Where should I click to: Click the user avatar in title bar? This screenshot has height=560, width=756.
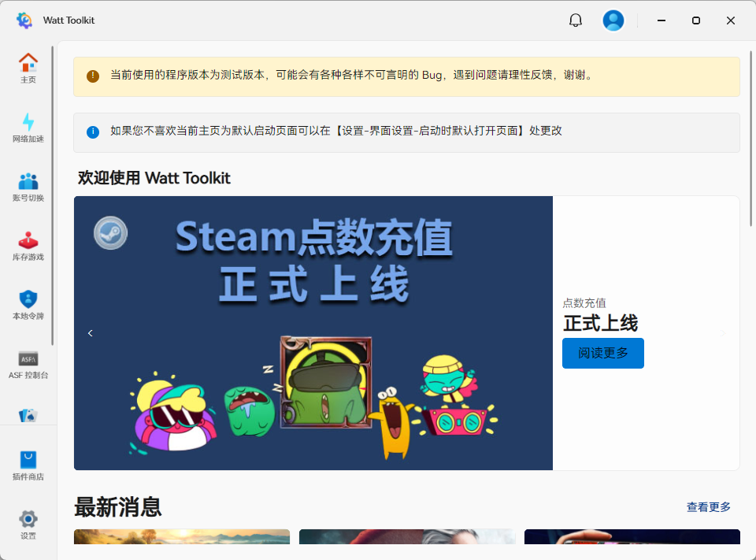pos(613,20)
